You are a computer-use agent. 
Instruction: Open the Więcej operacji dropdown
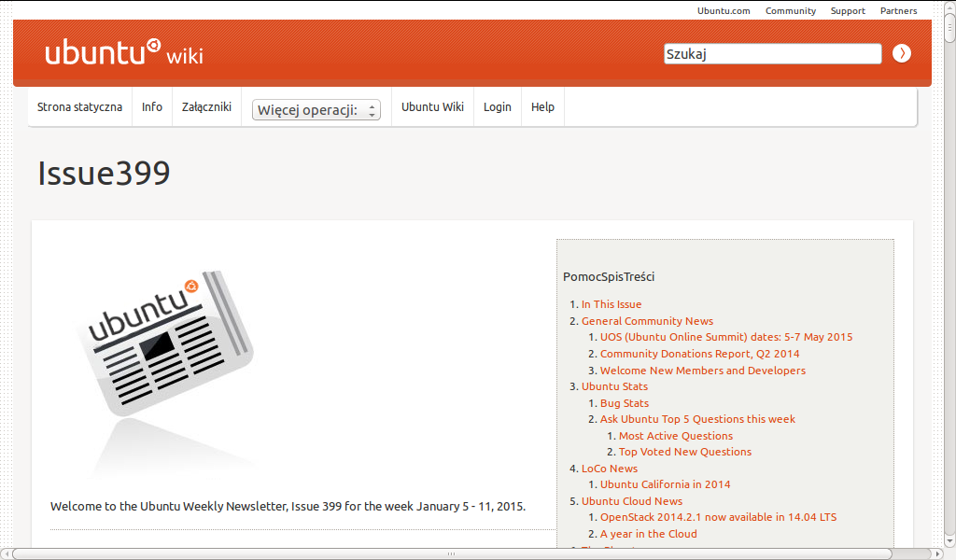tap(316, 110)
